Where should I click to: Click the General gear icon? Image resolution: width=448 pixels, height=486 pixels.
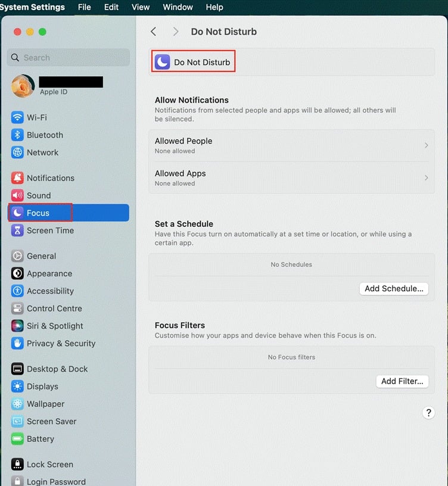point(17,256)
